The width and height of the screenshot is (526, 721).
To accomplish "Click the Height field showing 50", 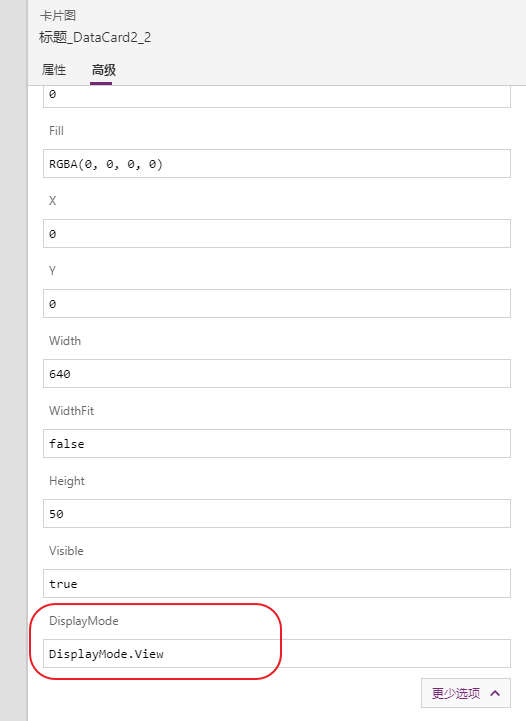I will coord(277,514).
